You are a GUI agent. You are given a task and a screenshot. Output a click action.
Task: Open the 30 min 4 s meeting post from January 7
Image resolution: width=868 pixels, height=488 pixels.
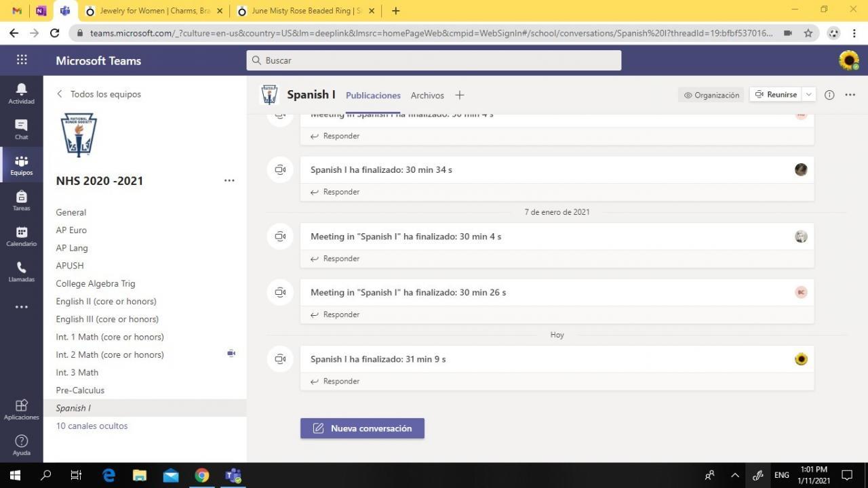tap(557, 237)
